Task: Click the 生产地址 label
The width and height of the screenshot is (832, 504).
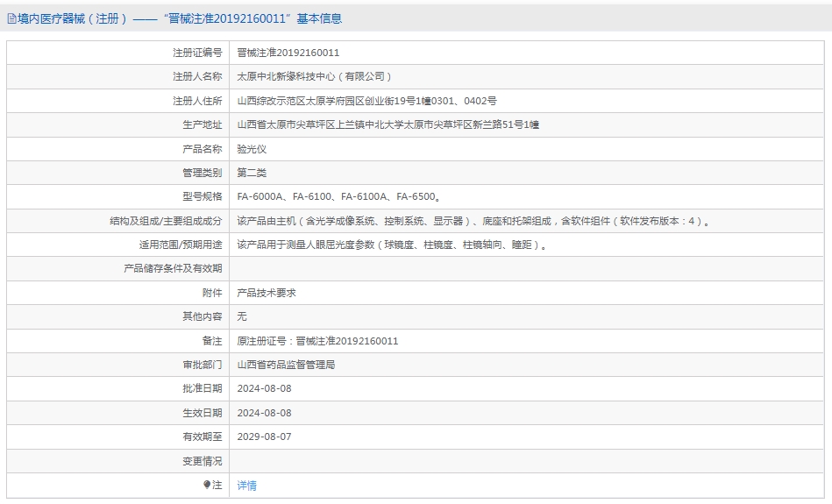Action: click(x=203, y=124)
